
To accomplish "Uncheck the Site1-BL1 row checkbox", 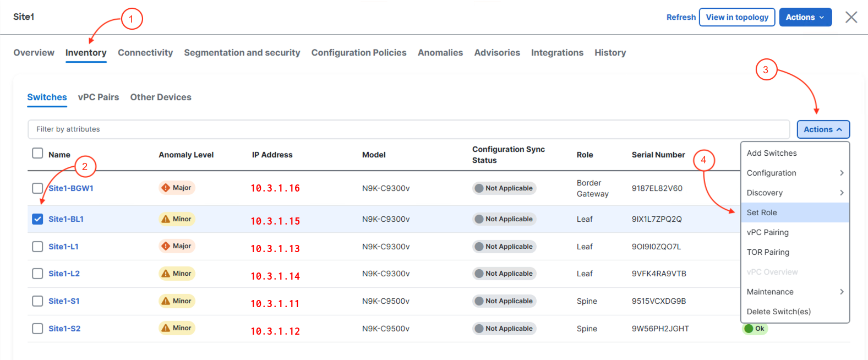I will [37, 219].
